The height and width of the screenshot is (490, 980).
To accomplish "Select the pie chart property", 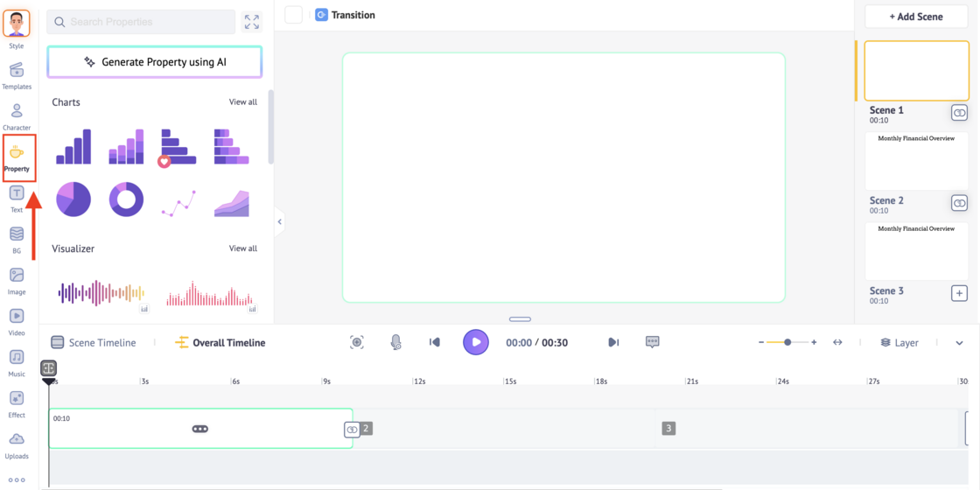I will [73, 199].
